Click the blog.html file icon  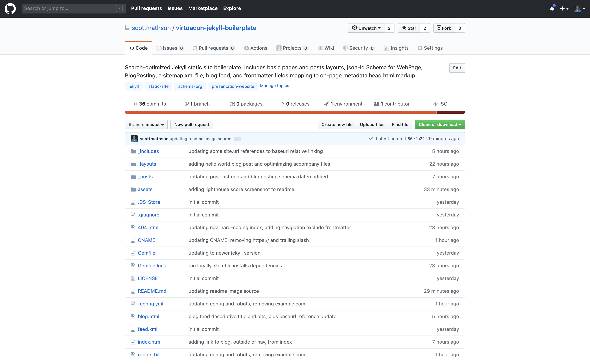click(133, 317)
